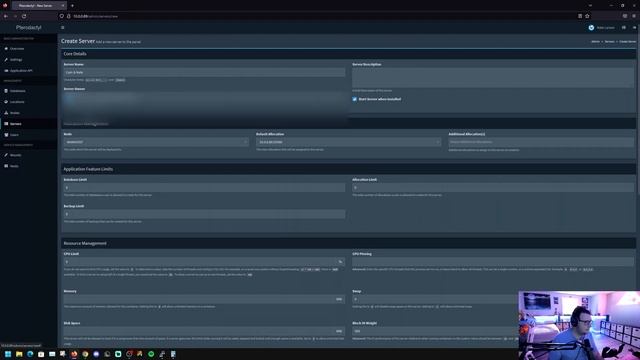Click the Server Description text area

(493, 78)
